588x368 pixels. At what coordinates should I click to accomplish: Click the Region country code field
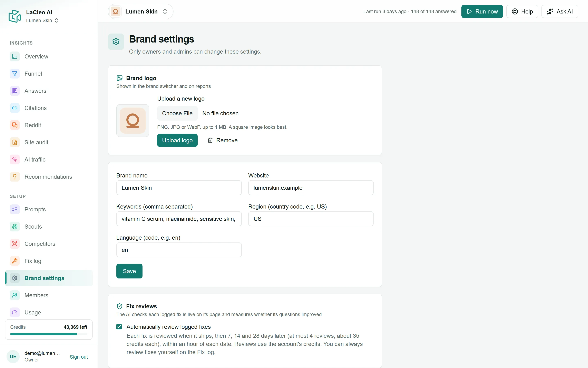311,219
